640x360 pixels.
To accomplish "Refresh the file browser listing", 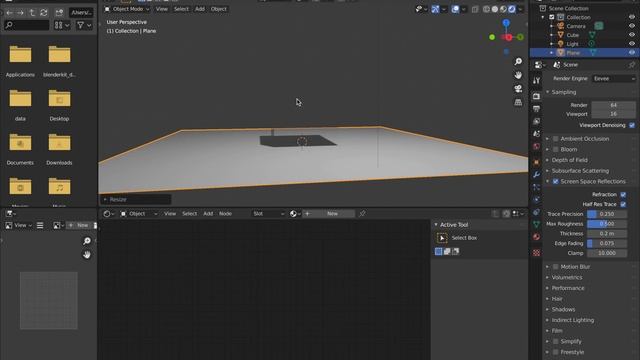I will pos(44,13).
